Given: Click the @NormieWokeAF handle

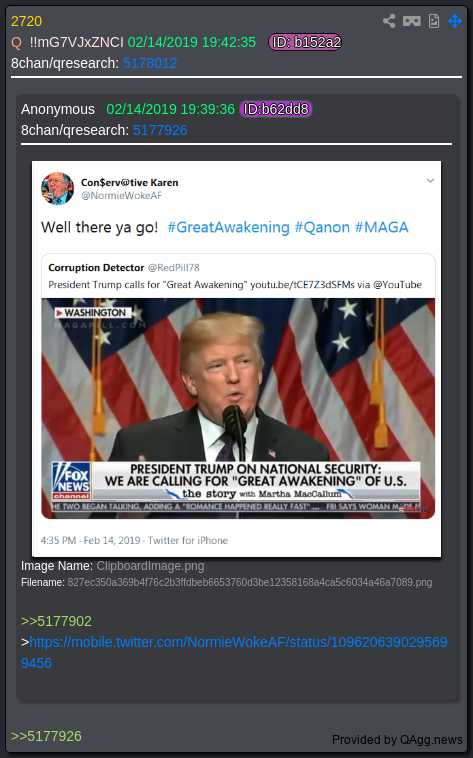Looking at the screenshot, I should click(x=121, y=195).
